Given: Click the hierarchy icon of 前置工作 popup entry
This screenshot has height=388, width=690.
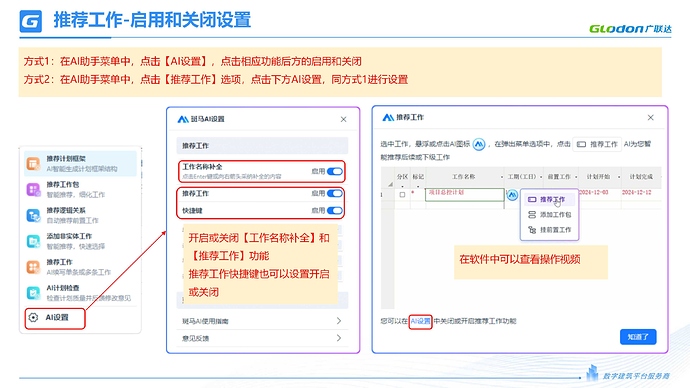Looking at the screenshot, I should [532, 230].
